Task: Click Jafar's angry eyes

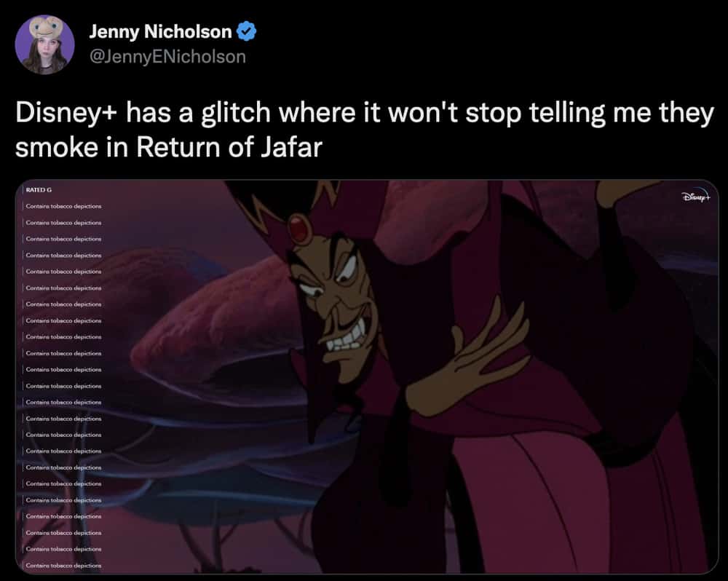Action: point(331,277)
